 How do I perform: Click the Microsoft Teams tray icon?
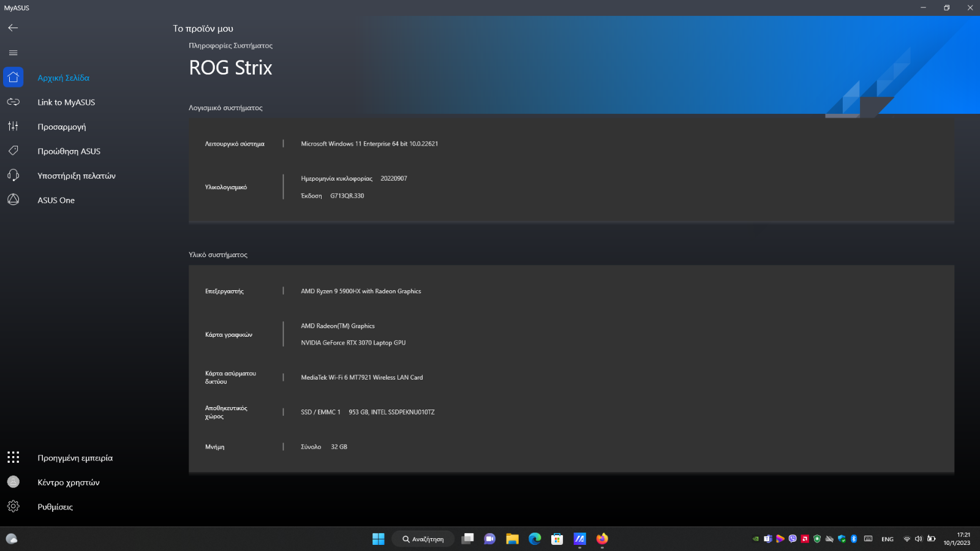pyautogui.click(x=768, y=539)
